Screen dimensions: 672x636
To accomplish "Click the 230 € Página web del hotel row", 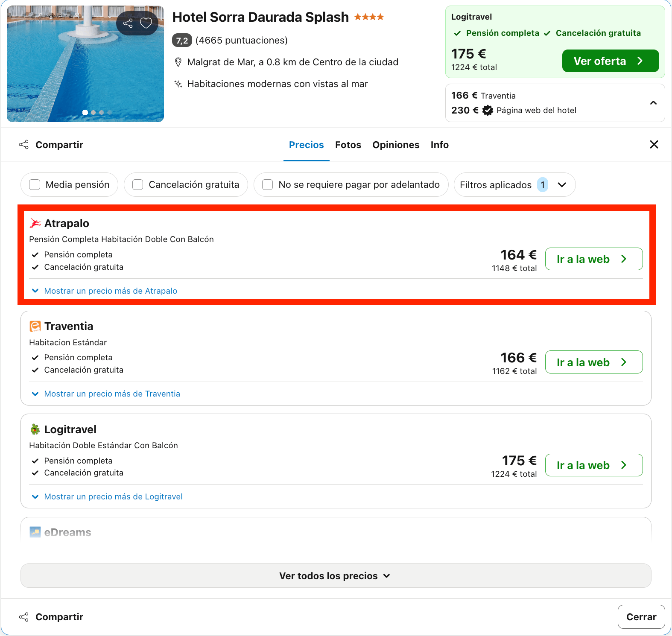I will click(x=514, y=111).
